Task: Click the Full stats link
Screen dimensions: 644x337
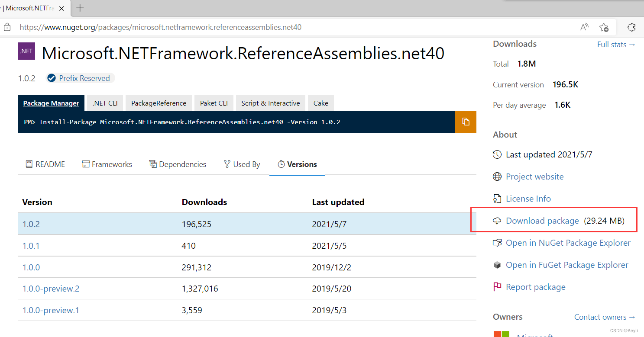Action: [616, 45]
